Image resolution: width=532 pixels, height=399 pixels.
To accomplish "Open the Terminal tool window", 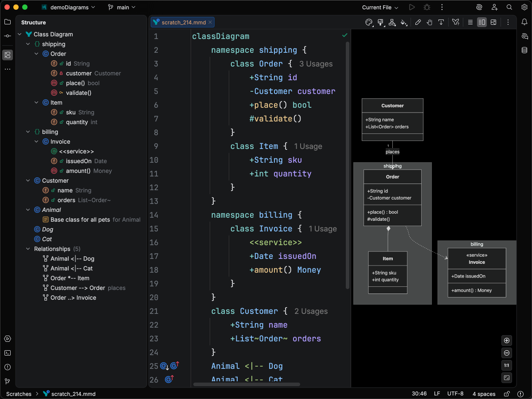I will (8, 353).
